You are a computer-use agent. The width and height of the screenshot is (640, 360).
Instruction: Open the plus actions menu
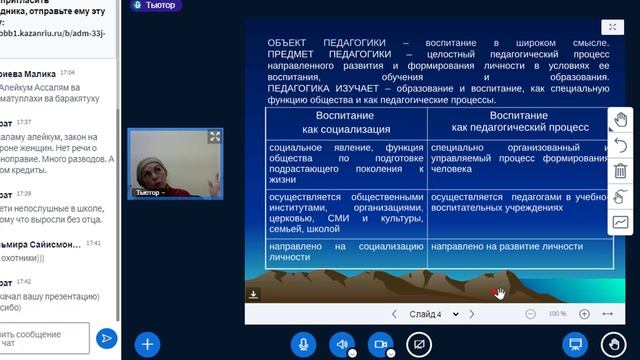147,344
